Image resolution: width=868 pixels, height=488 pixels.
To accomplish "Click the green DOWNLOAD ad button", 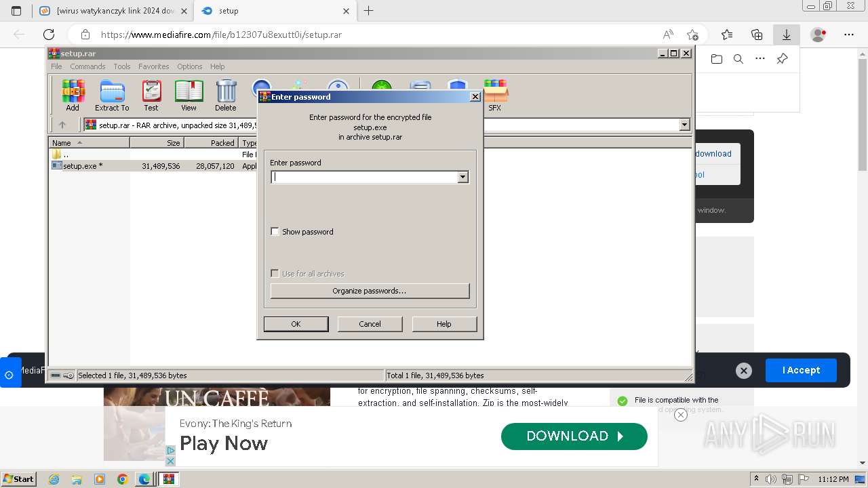I will [x=574, y=436].
